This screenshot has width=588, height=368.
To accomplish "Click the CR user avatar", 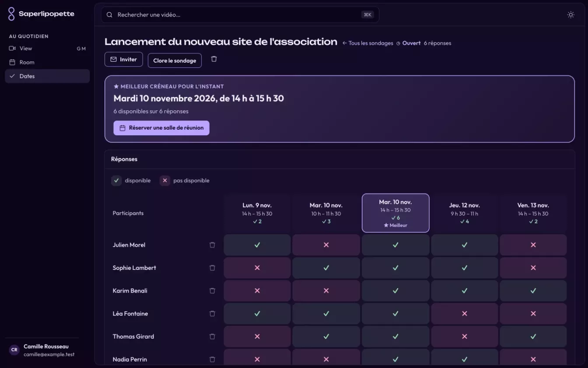I will 14,350.
